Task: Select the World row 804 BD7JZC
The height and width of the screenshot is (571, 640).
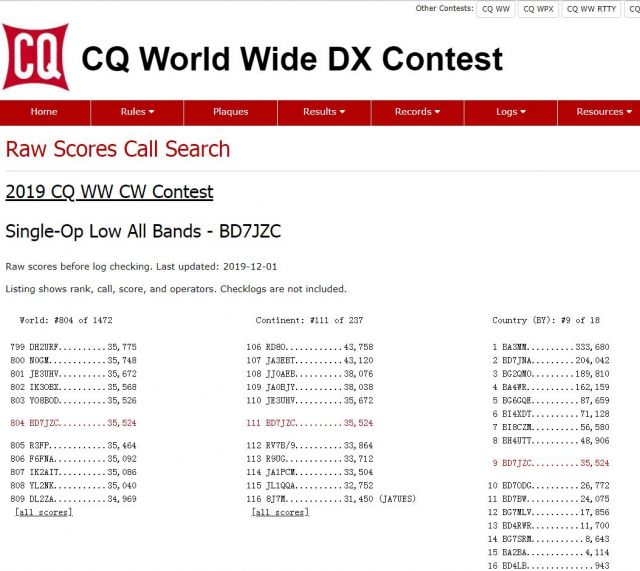Action: tap(73, 423)
